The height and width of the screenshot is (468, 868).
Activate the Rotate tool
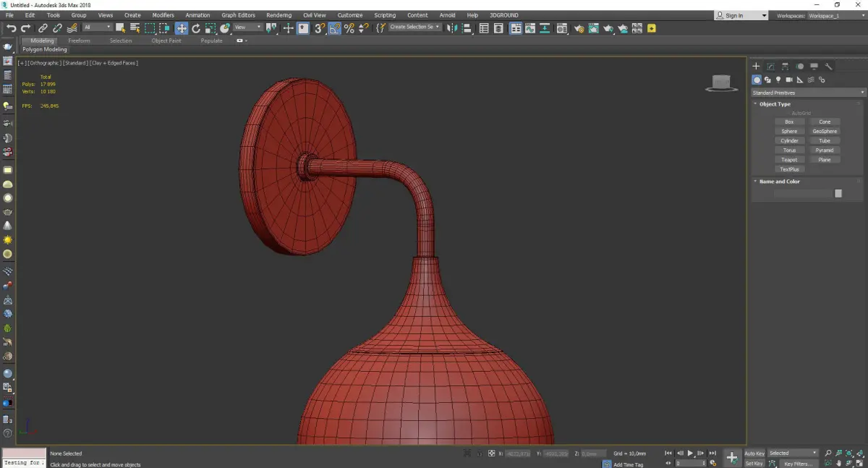[195, 28]
